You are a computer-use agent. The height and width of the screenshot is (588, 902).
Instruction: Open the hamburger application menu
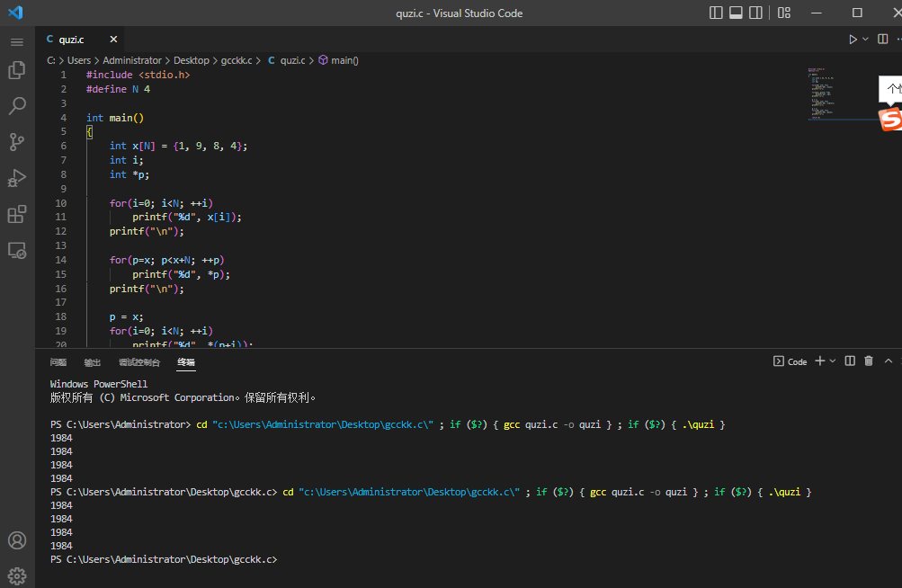(x=17, y=42)
